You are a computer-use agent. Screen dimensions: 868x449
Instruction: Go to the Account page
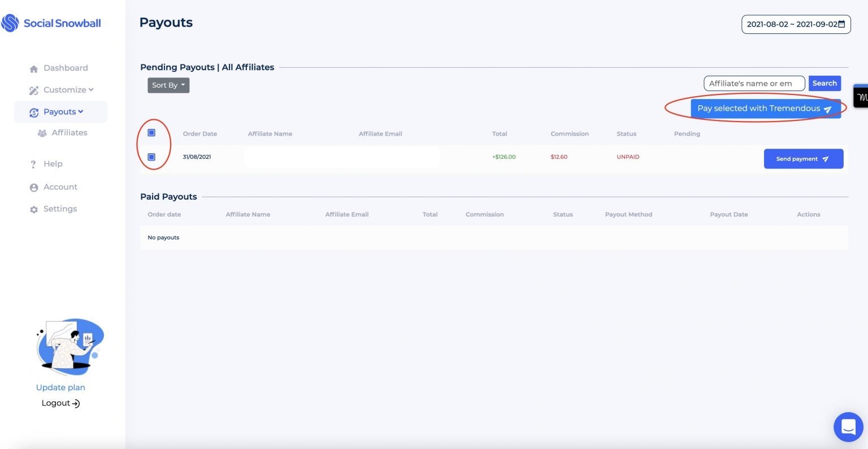click(60, 187)
